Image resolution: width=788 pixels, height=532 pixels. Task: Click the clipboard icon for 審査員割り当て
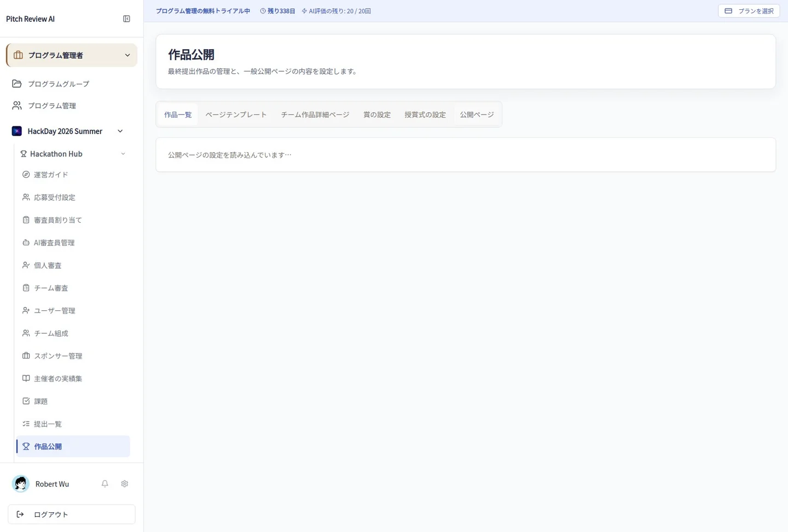(x=26, y=220)
